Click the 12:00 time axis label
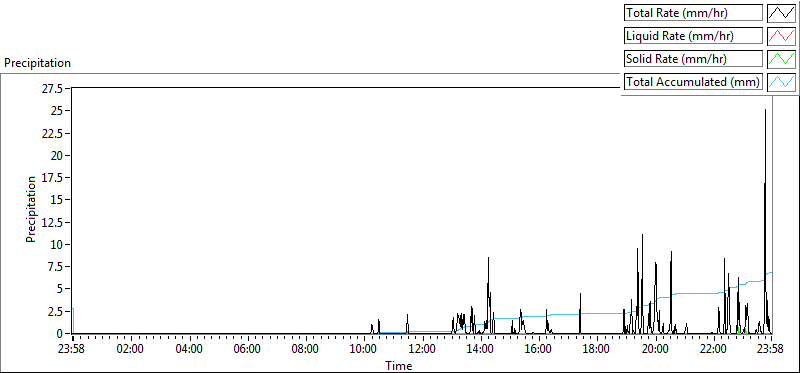This screenshot has width=800, height=373. (x=422, y=350)
